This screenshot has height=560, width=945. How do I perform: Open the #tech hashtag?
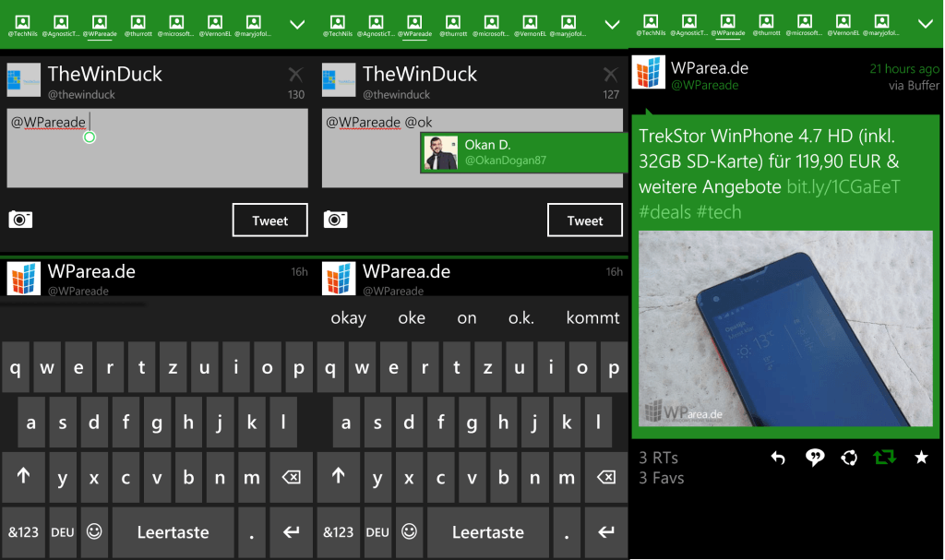[x=718, y=212]
